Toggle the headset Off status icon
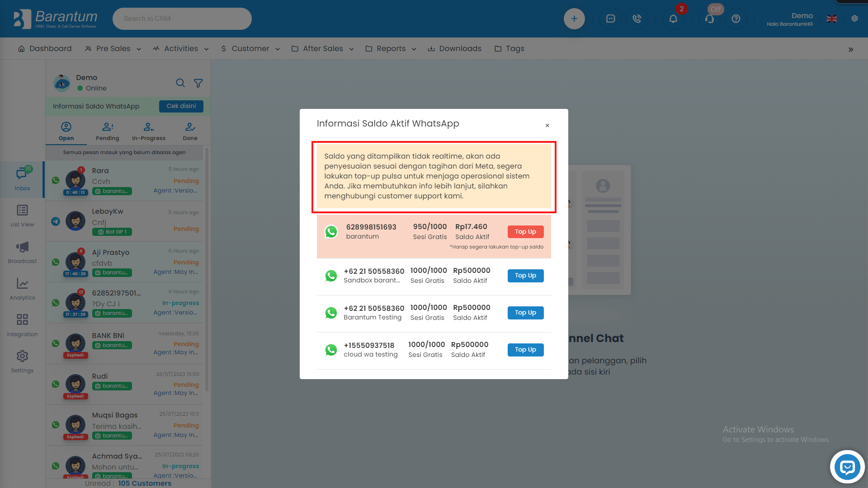Viewport: 868px width, 488px height. click(709, 19)
